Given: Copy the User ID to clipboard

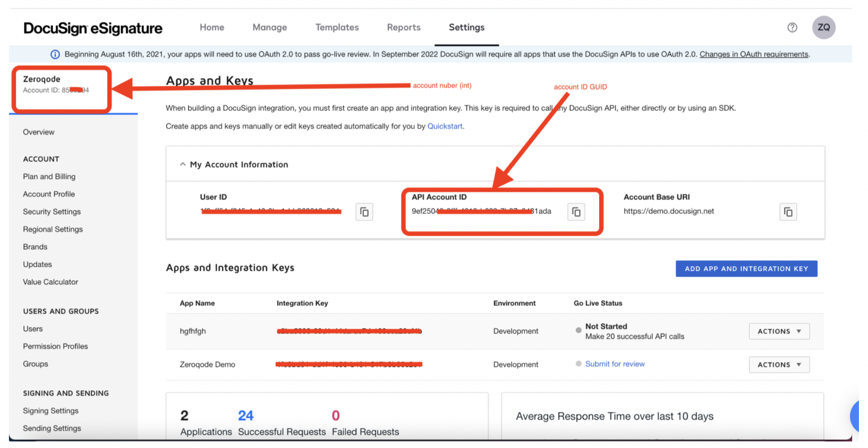Looking at the screenshot, I should click(x=364, y=212).
